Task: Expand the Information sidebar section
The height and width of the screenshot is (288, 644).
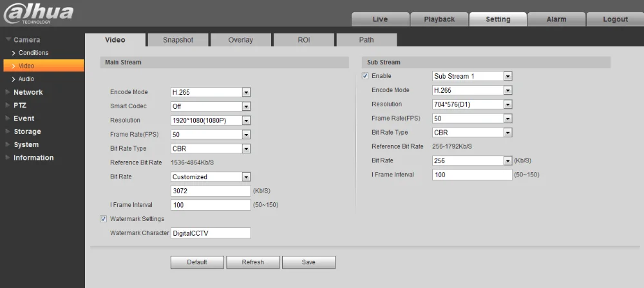Action: pos(33,158)
